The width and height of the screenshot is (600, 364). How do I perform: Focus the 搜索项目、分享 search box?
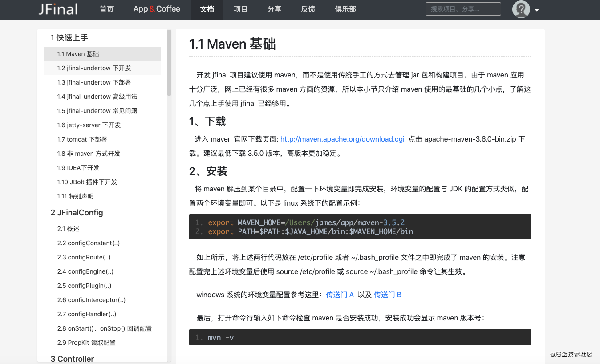point(463,9)
